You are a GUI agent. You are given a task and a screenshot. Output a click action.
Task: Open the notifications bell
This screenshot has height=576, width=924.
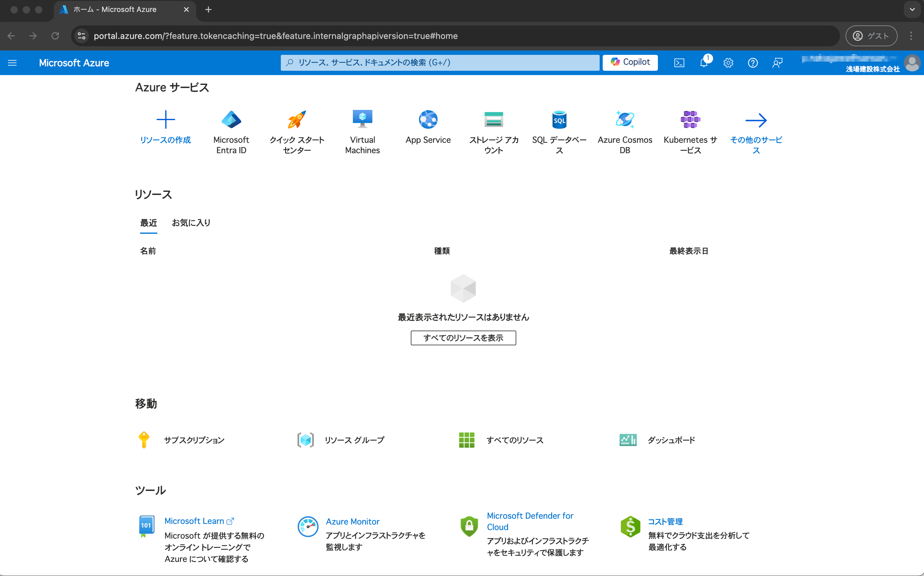[704, 63]
